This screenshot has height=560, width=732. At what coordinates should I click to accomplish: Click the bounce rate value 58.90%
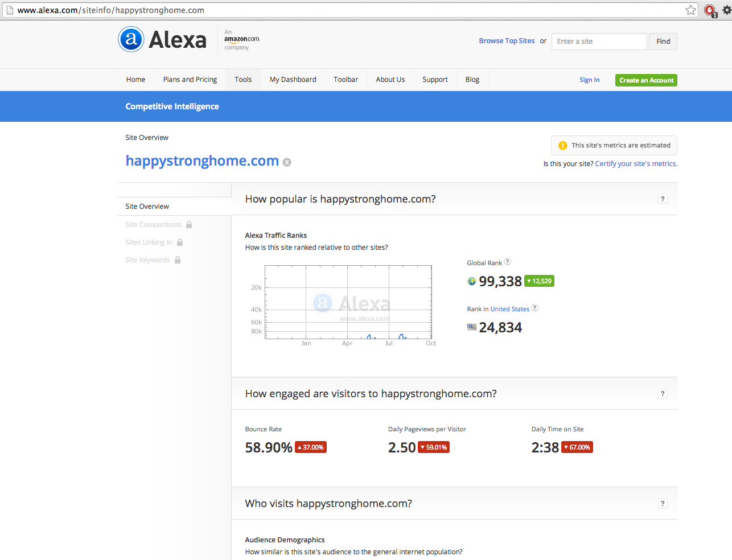point(269,447)
